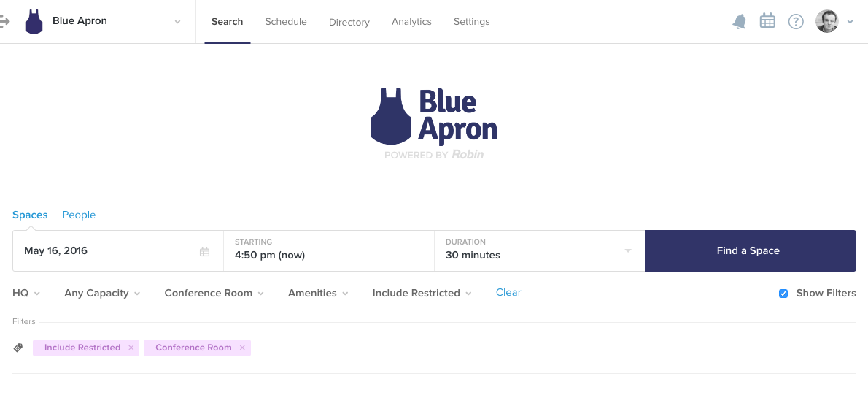Click the Conference Room filter chip label
Image resolution: width=868 pixels, height=414 pixels.
(193, 348)
